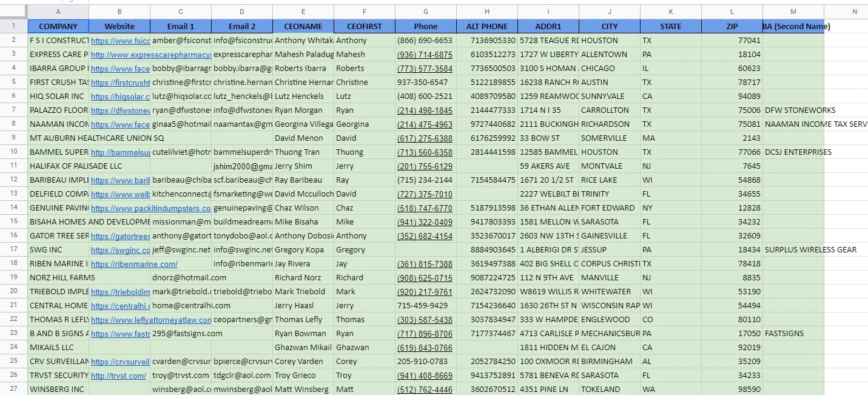This screenshot has height=395, width=868.
Task: Click the ZIP header cell
Action: 732,26
